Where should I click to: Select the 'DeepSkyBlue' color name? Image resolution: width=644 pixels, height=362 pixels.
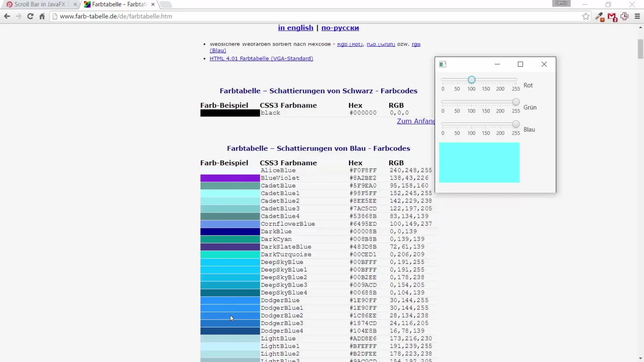point(282,262)
